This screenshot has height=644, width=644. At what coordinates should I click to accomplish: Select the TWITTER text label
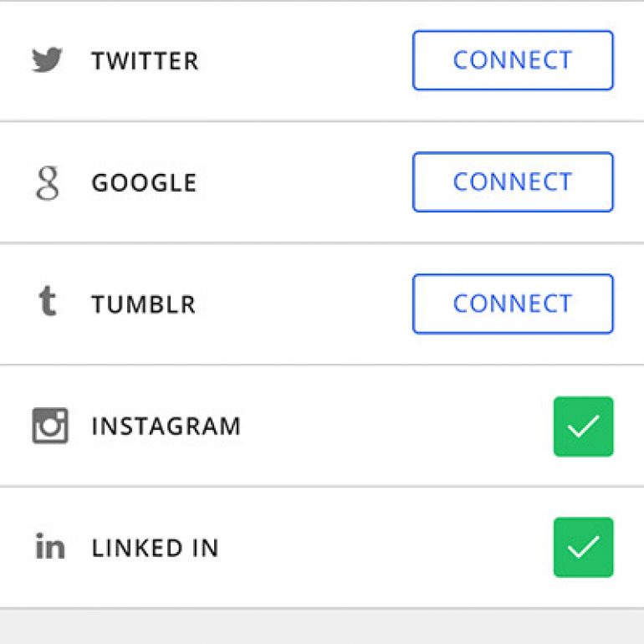coord(145,61)
